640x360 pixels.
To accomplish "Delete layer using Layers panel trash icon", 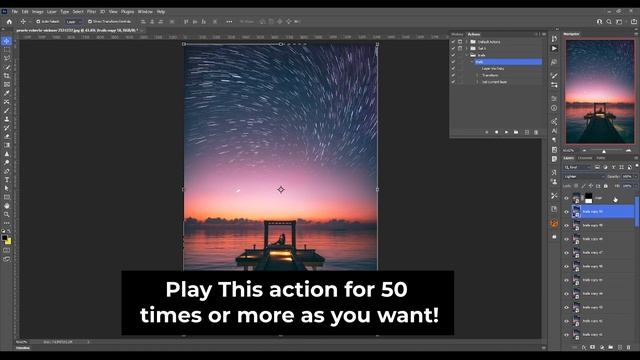I will (629, 347).
